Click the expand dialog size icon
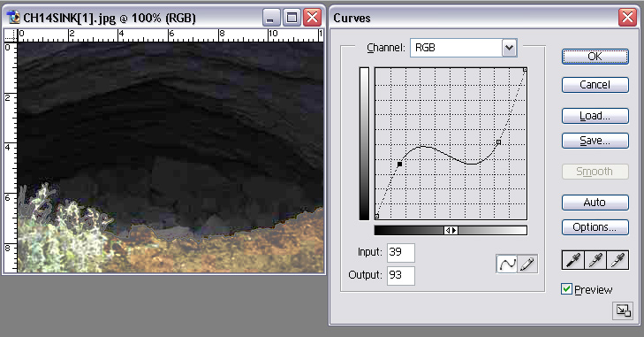This screenshot has height=337, width=644. (x=623, y=310)
